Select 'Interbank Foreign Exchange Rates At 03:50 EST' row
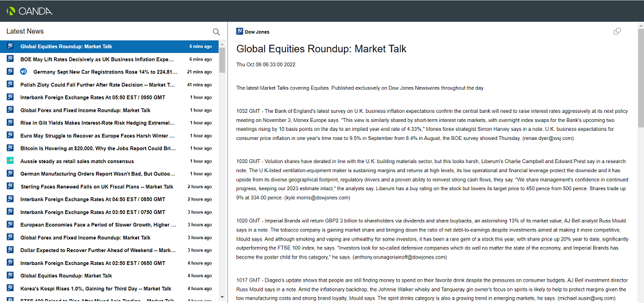This screenshot has width=644, height=303. click(109, 212)
